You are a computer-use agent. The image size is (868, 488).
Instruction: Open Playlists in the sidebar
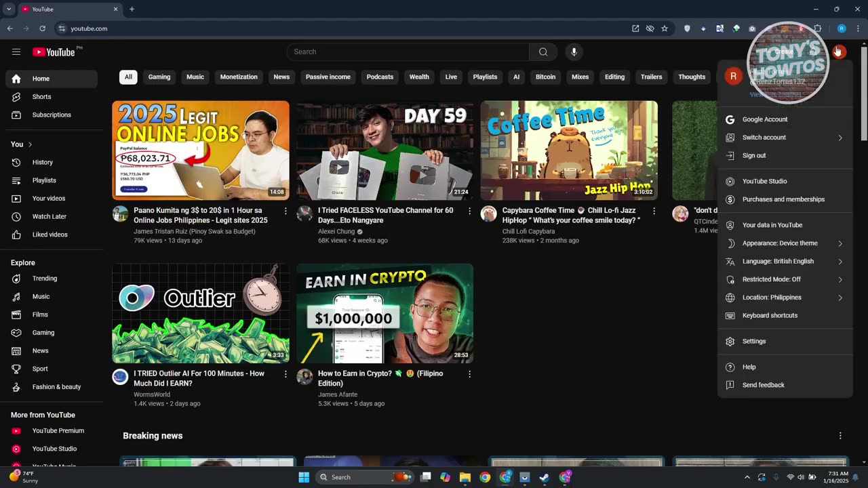tap(52, 180)
